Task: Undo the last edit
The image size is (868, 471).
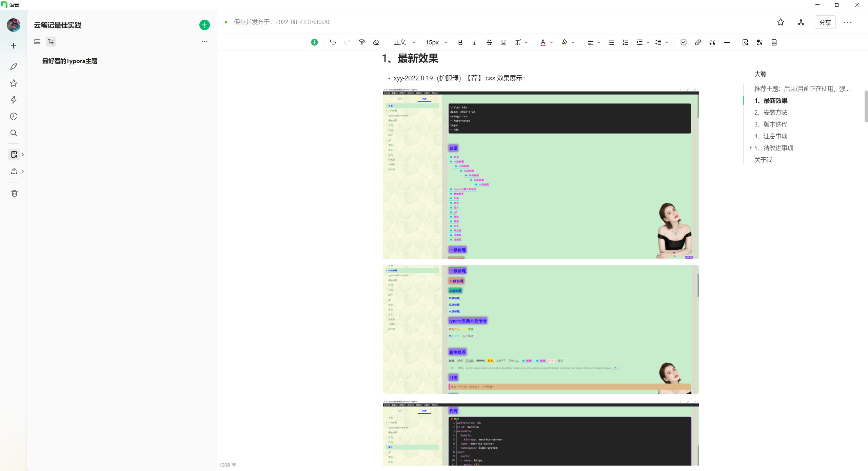Action: [x=333, y=42]
